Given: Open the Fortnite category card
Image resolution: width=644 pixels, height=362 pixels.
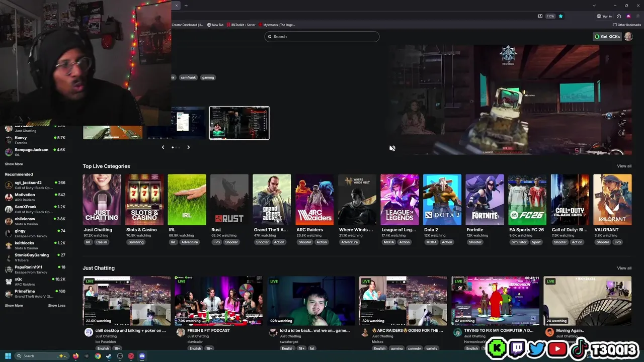Looking at the screenshot, I should [x=485, y=200].
